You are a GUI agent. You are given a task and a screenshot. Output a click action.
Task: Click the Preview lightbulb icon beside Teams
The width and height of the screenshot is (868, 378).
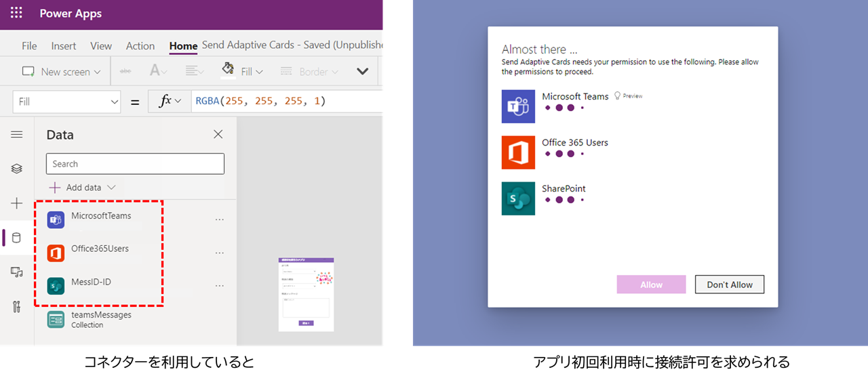[617, 96]
